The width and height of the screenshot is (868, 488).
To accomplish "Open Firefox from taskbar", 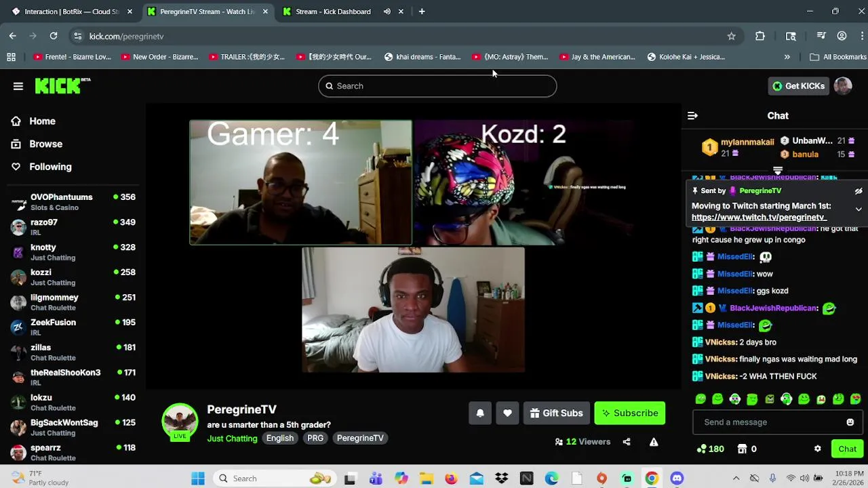I will [451, 479].
